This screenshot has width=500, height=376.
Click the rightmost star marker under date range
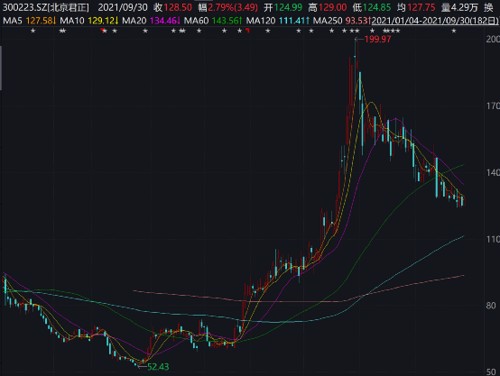(454, 31)
